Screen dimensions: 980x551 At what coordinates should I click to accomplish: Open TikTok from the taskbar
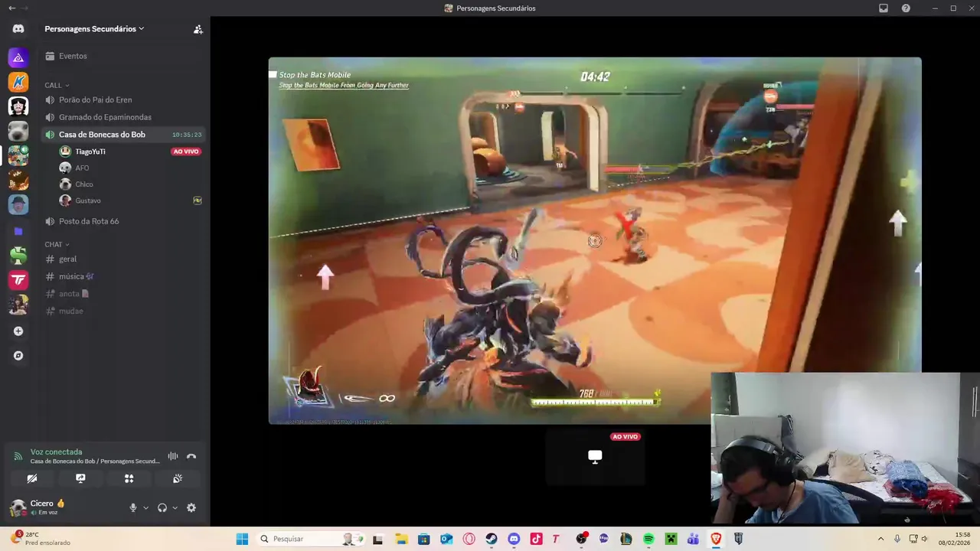pos(536,539)
